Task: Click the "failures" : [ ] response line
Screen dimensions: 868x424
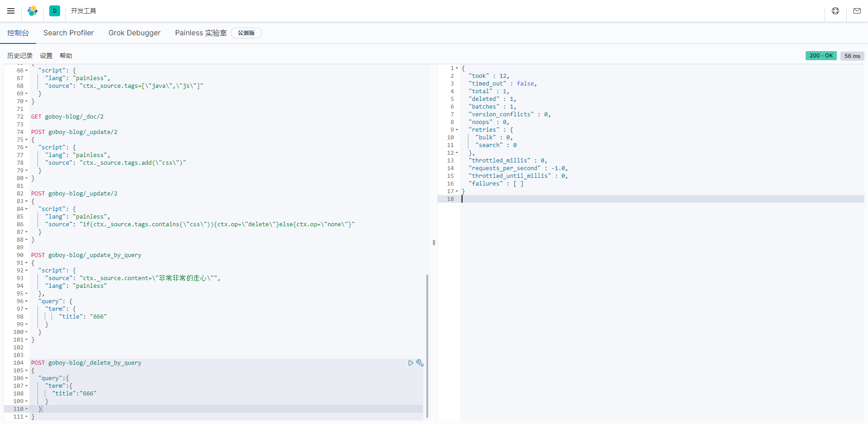Action: click(496, 184)
